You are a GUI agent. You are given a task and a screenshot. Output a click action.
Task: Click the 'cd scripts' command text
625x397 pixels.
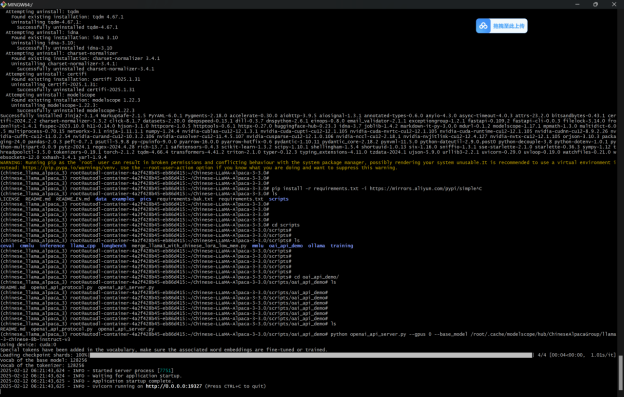285,225
